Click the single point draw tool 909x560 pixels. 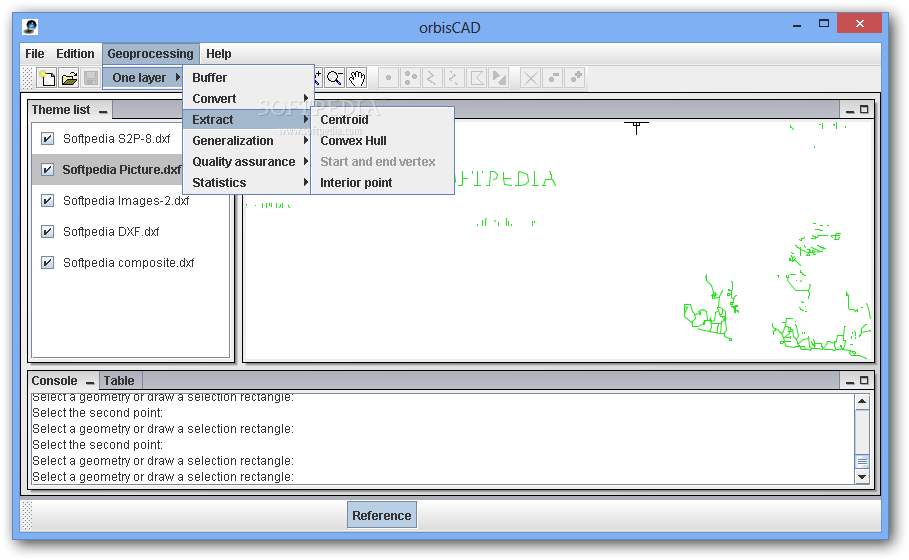pos(388,78)
